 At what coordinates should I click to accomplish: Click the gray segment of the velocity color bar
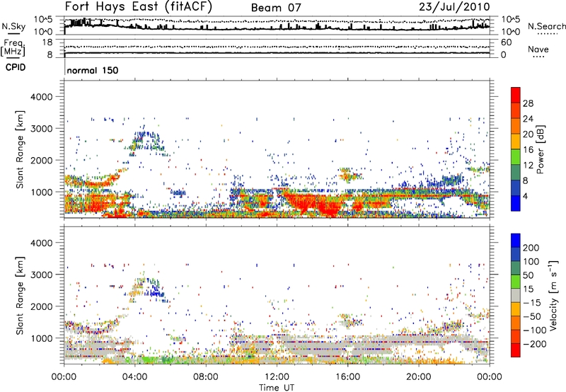[516, 296]
